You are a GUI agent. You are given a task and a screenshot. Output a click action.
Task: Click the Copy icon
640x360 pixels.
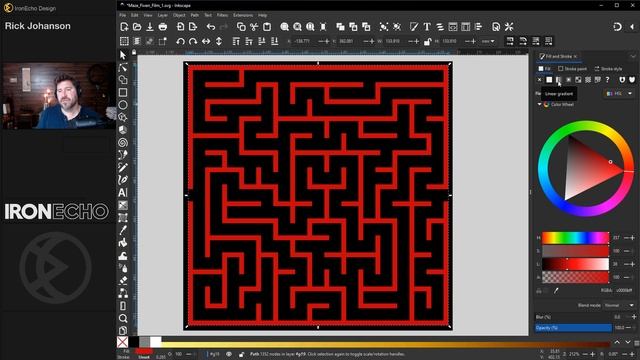pyautogui.click(x=241, y=27)
